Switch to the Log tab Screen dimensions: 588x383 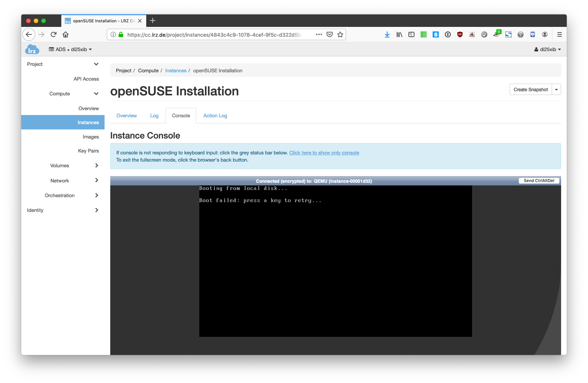[154, 116]
